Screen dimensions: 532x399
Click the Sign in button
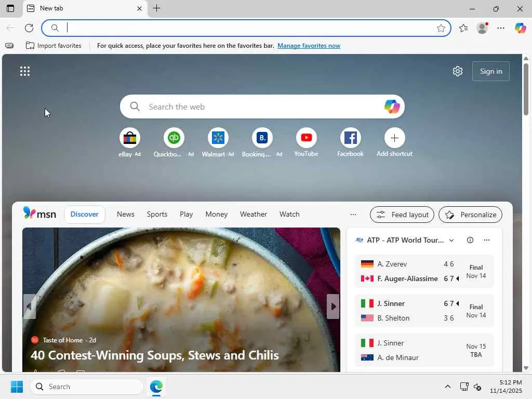[x=490, y=71]
